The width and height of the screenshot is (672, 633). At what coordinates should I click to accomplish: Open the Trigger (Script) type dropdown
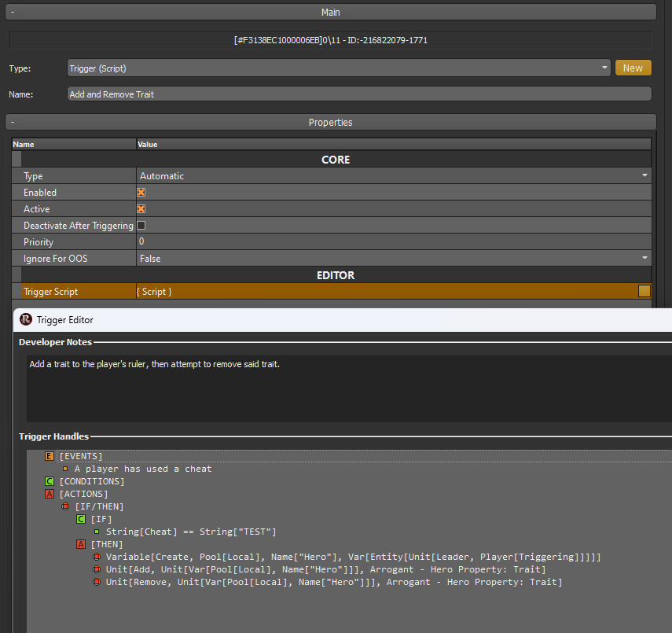(604, 68)
